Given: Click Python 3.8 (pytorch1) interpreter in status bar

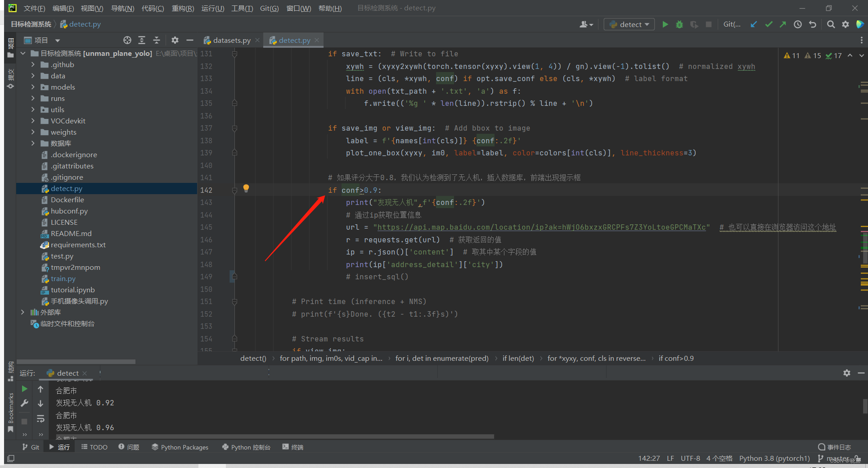Looking at the screenshot, I should coord(774,458).
